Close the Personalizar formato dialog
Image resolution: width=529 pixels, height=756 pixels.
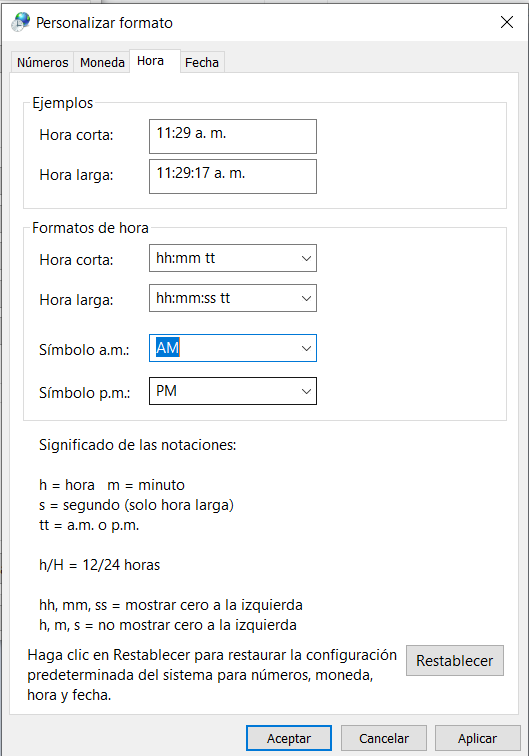[507, 22]
